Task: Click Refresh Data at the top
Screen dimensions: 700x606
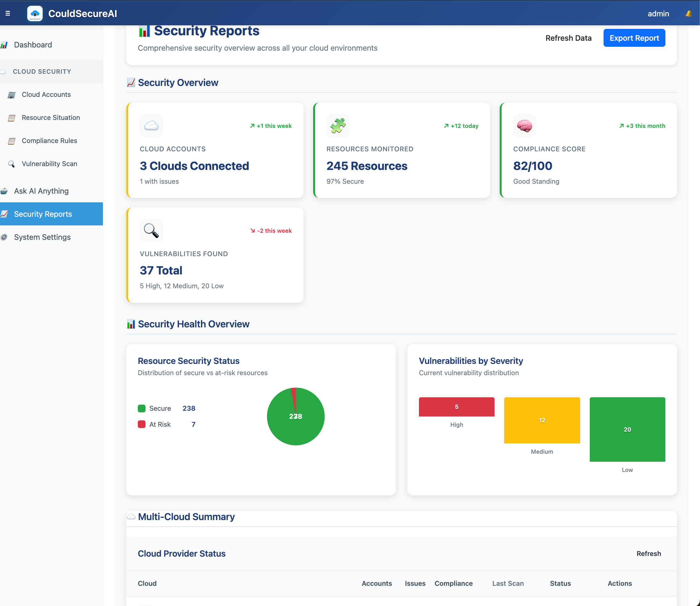Action: point(568,38)
